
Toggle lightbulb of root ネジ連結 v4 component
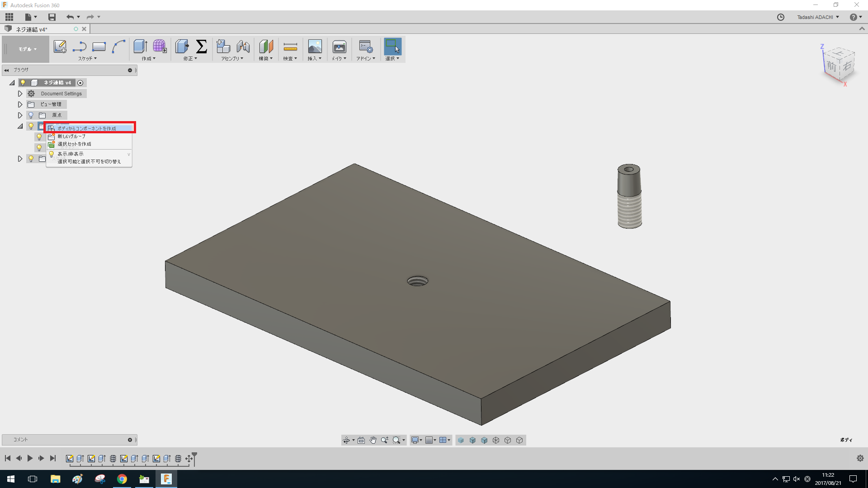[x=23, y=83]
